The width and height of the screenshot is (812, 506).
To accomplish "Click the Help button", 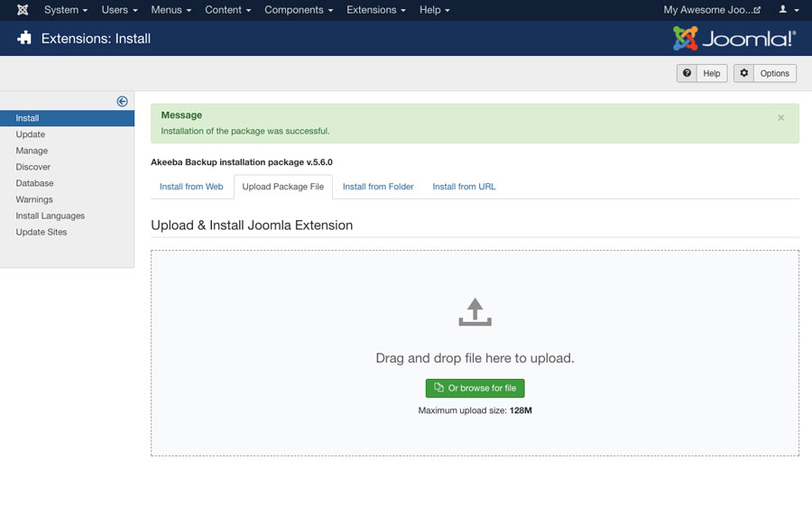I will click(x=702, y=73).
